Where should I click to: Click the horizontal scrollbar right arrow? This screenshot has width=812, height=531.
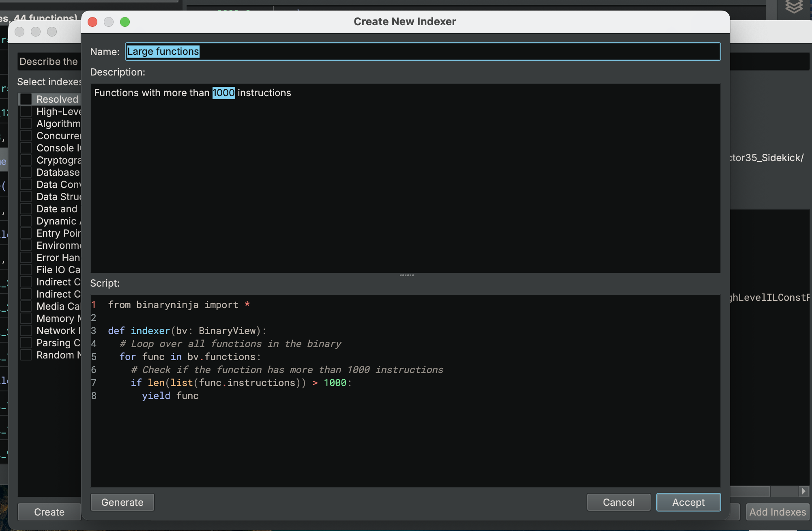(x=803, y=491)
